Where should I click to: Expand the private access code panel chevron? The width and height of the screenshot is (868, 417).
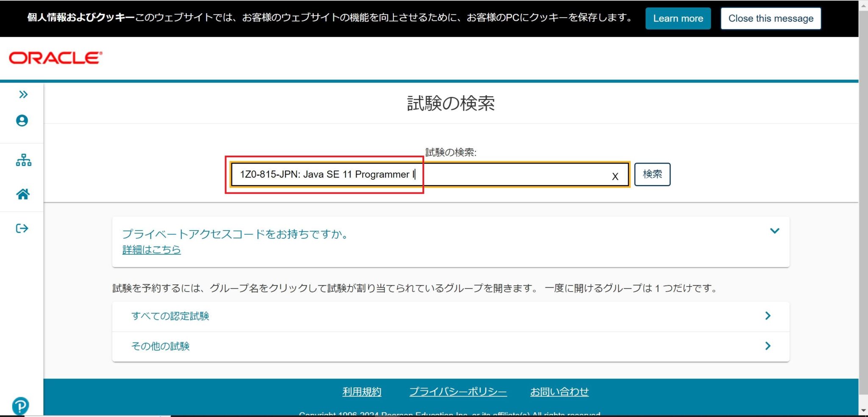coord(774,231)
